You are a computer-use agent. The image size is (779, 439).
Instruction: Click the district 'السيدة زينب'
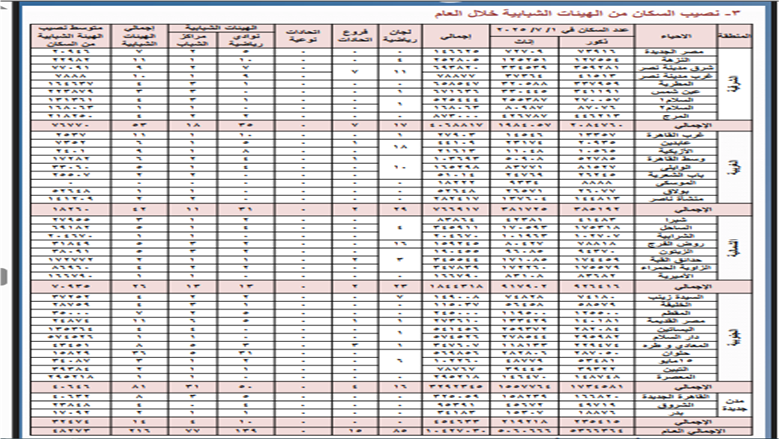(675, 297)
